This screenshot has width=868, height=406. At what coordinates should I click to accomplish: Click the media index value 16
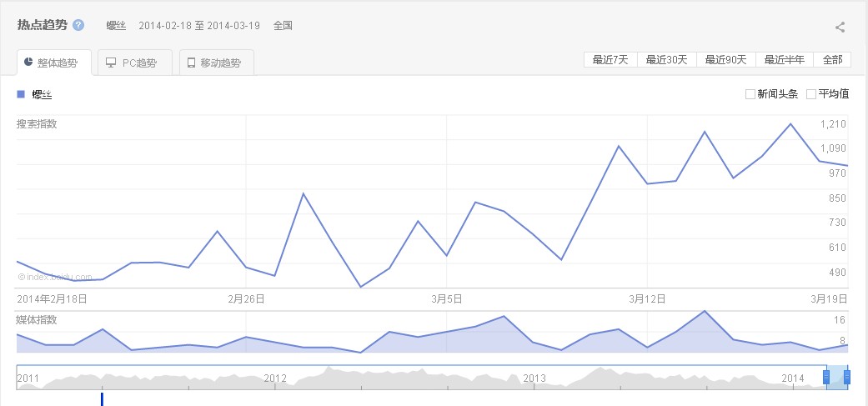840,319
